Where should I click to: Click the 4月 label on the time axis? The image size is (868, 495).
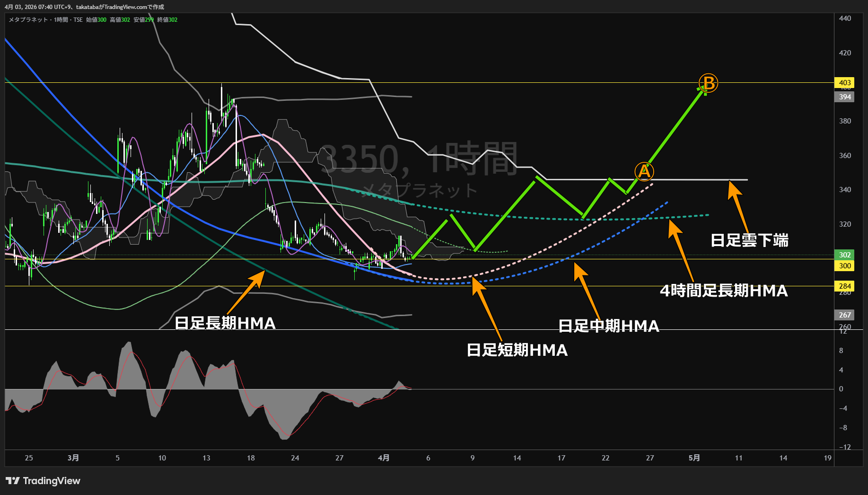[384, 458]
